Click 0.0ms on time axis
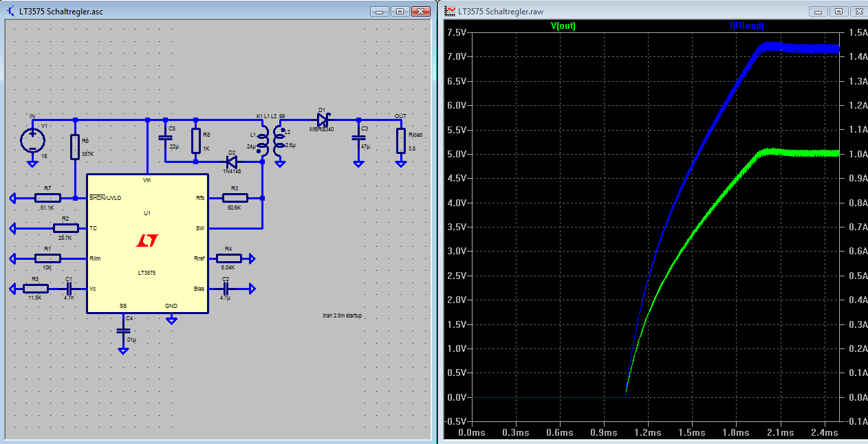 [471, 433]
